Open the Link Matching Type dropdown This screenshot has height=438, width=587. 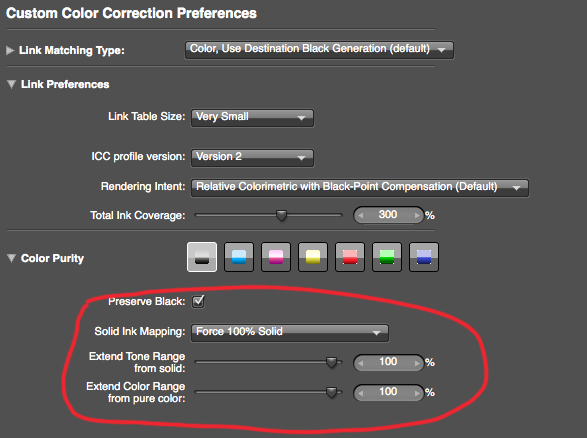pos(319,50)
